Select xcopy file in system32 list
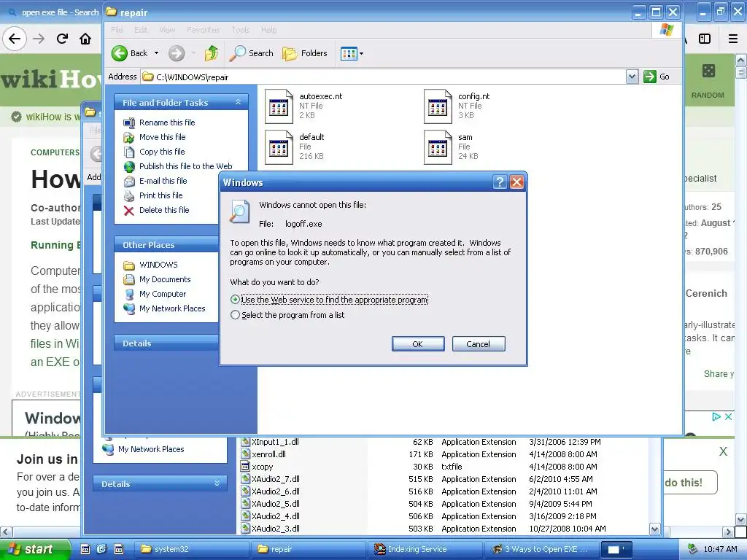Image resolution: width=747 pixels, height=560 pixels. [262, 467]
